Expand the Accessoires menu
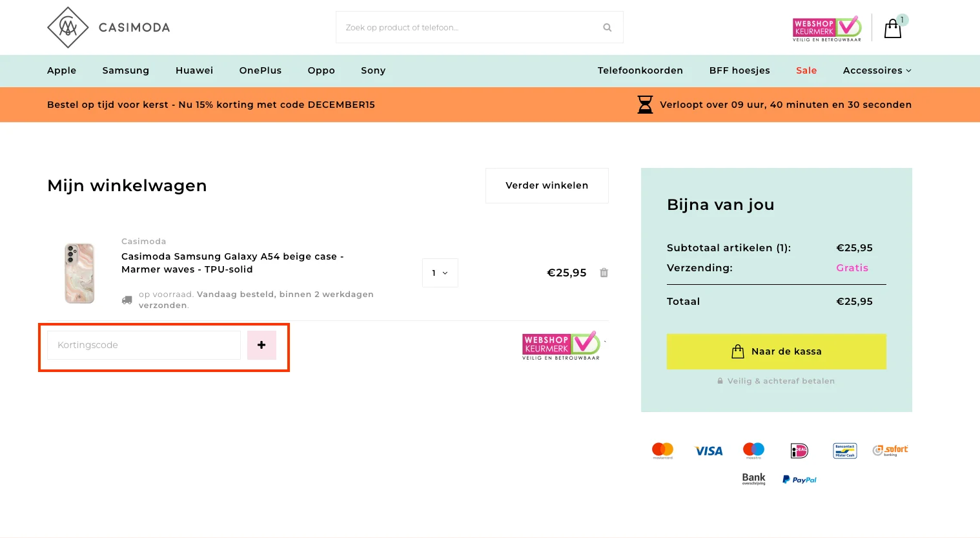 (x=877, y=70)
